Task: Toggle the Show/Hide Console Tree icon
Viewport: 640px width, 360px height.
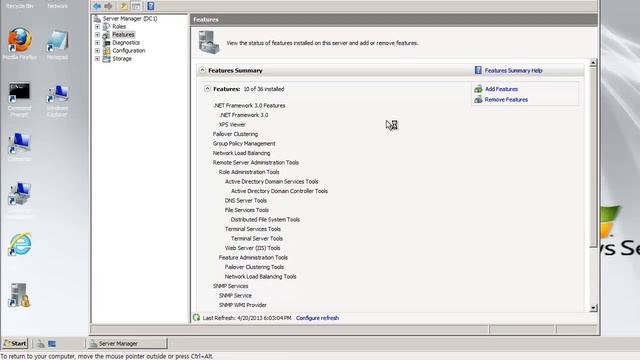Action: 136,6
